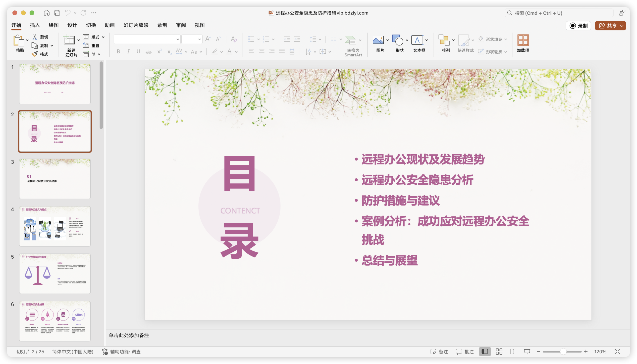Image resolution: width=637 pixels, height=364 pixels.
Task: Open the 视图 ribbon tab
Action: point(200,25)
